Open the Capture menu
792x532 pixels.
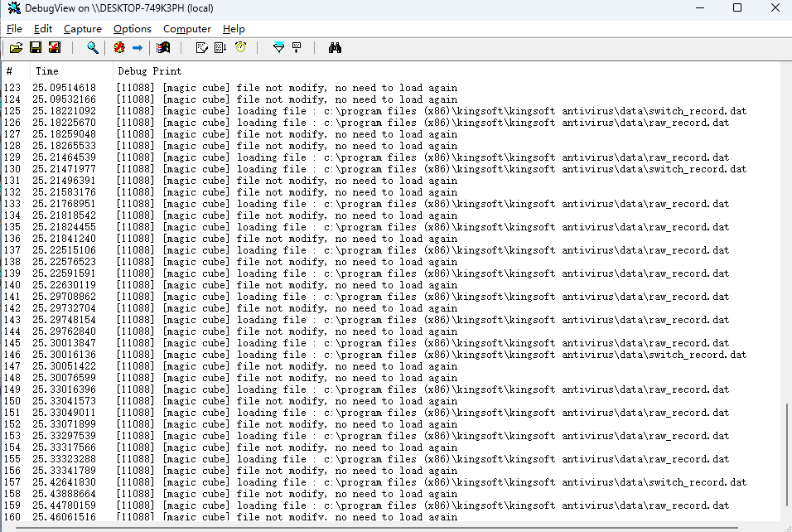coord(82,29)
